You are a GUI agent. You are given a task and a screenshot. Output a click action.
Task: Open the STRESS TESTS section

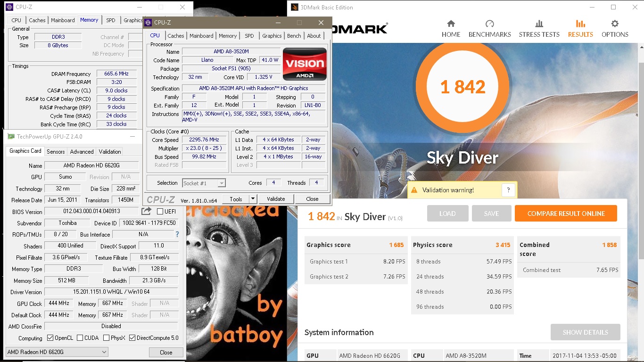[x=539, y=29]
